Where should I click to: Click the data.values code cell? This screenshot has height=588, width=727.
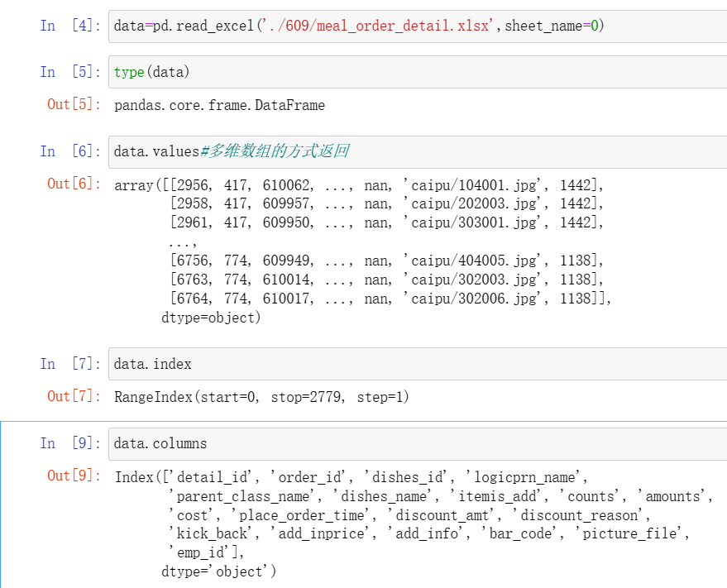(x=418, y=151)
